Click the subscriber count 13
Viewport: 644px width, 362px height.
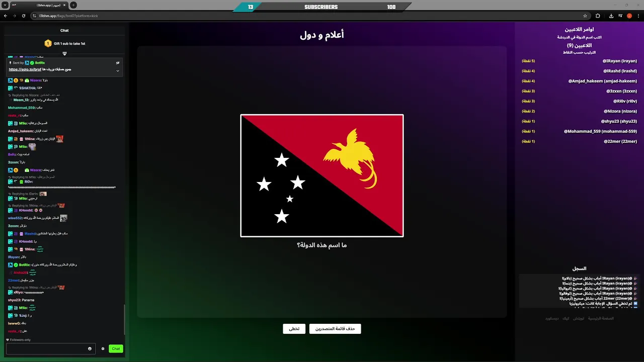pos(250,7)
